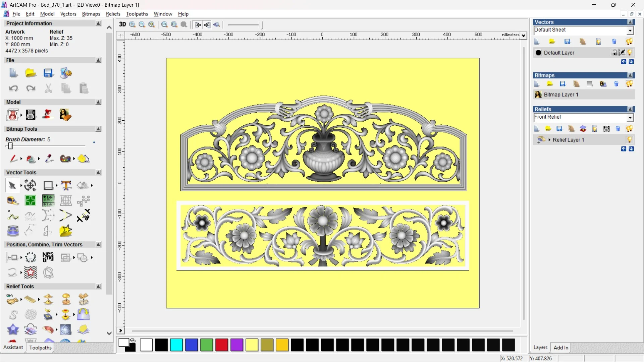The height and width of the screenshot is (362, 644).
Task: Click the Zoom In tool in toolbar
Action: tap(132, 24)
